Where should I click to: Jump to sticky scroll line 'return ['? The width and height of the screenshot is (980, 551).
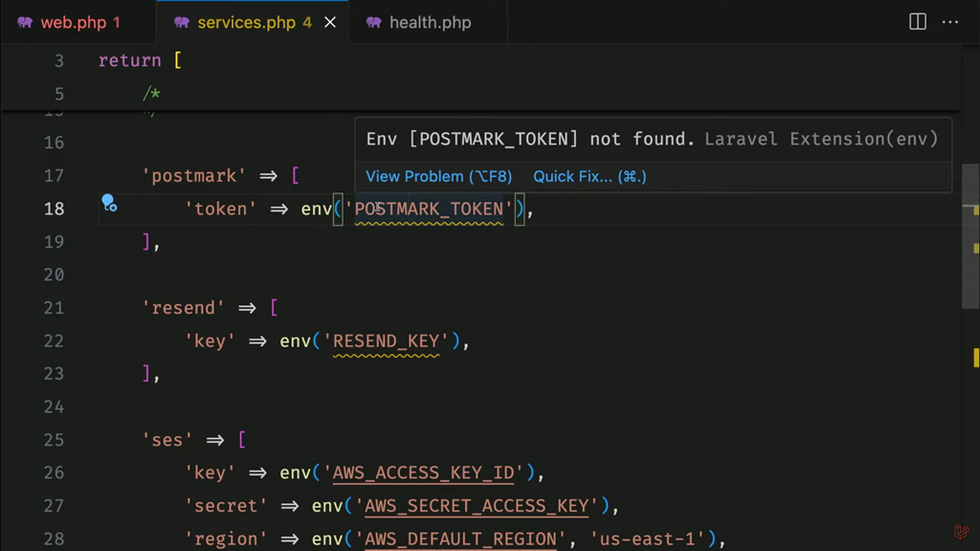pos(140,60)
